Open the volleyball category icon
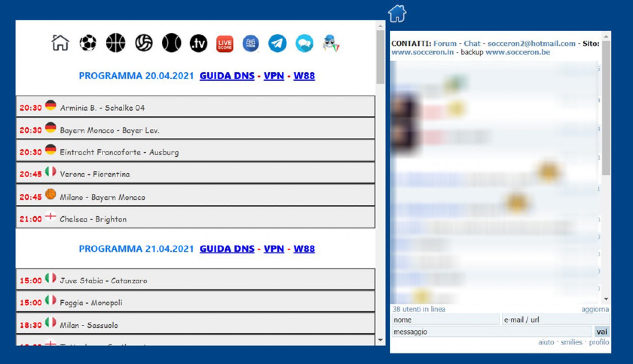The width and height of the screenshot is (633, 364). pos(144,43)
